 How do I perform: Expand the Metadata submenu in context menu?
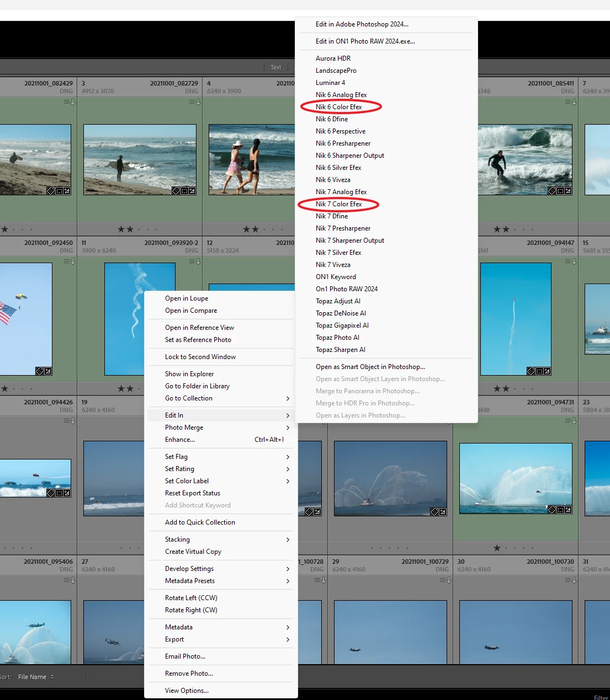tap(221, 627)
